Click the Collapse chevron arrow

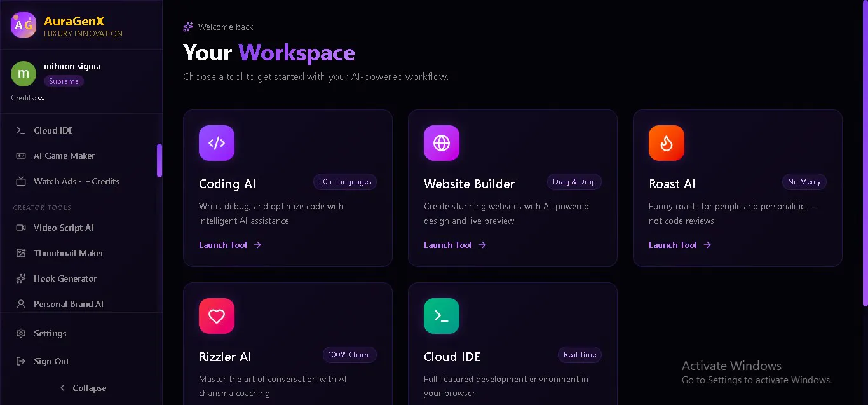click(x=62, y=388)
